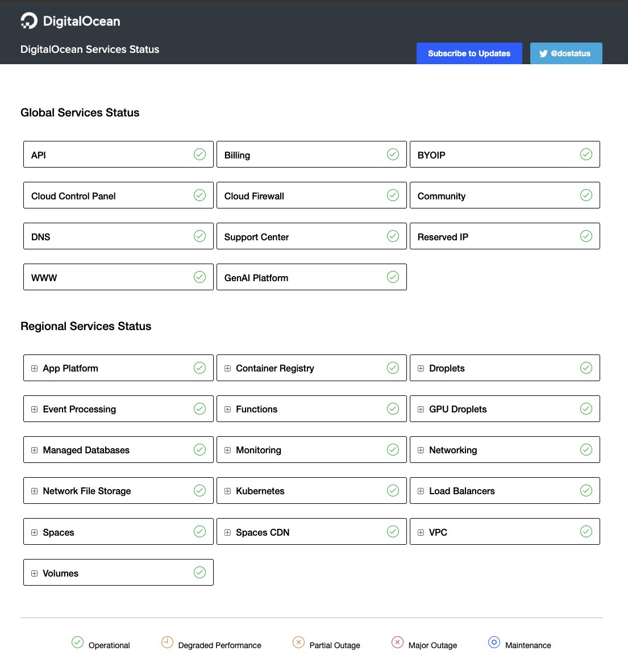Expand the Network File Storage regions
Screen dimensions: 628x672
(34, 491)
